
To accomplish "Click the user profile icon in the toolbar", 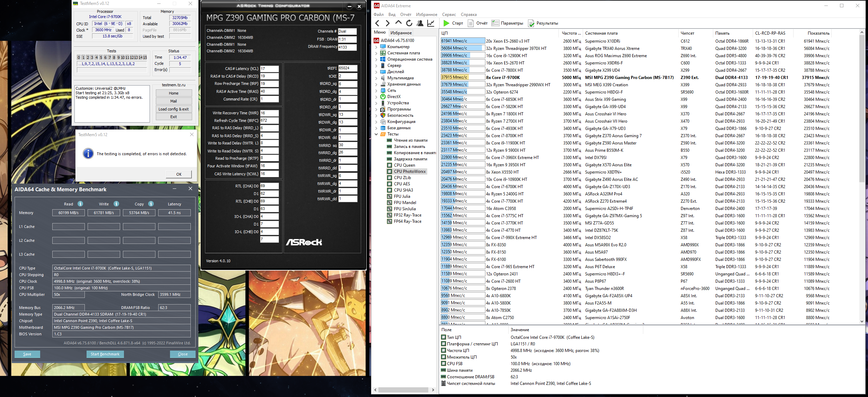I will (420, 23).
